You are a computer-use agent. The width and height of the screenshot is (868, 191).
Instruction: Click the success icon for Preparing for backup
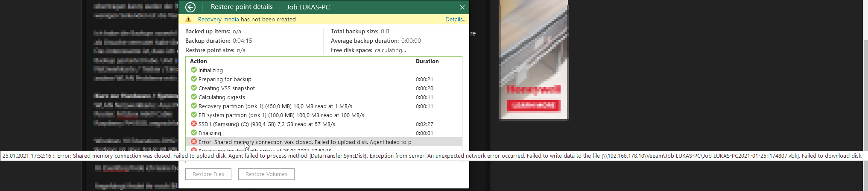coord(194,79)
